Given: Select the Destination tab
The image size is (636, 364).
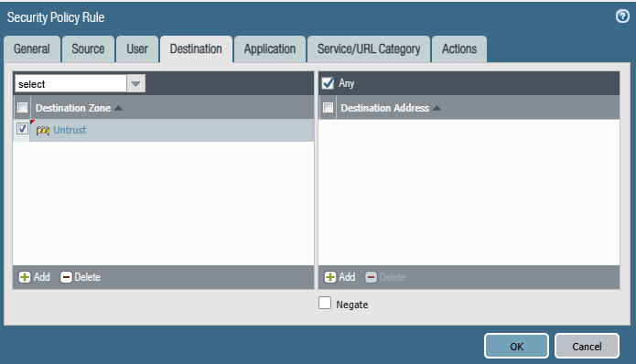Looking at the screenshot, I should click(196, 49).
